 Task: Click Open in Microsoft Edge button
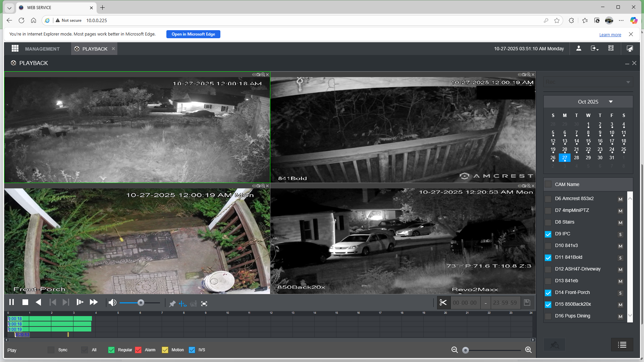pos(193,34)
